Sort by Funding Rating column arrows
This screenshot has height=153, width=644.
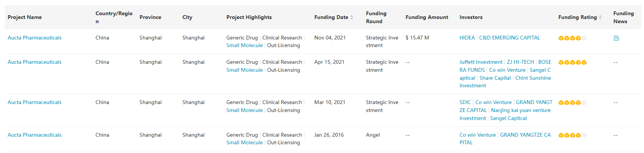[600, 17]
